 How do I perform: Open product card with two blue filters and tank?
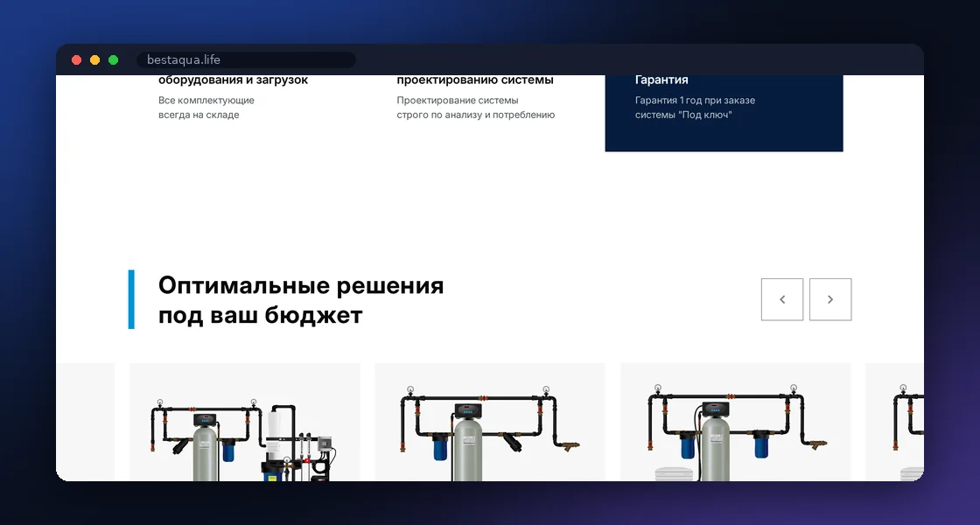pyautogui.click(x=736, y=422)
